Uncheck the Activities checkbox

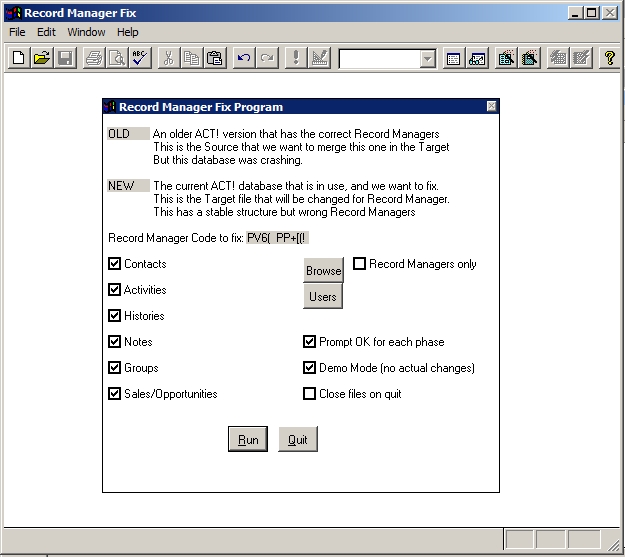pos(114,289)
